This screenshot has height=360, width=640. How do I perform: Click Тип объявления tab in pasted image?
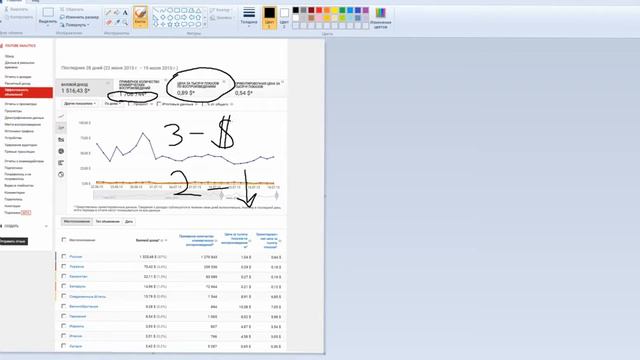[x=107, y=222]
